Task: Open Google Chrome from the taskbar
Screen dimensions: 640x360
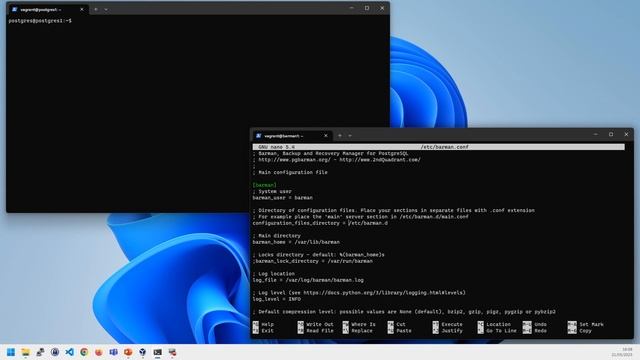Action: click(x=84, y=352)
